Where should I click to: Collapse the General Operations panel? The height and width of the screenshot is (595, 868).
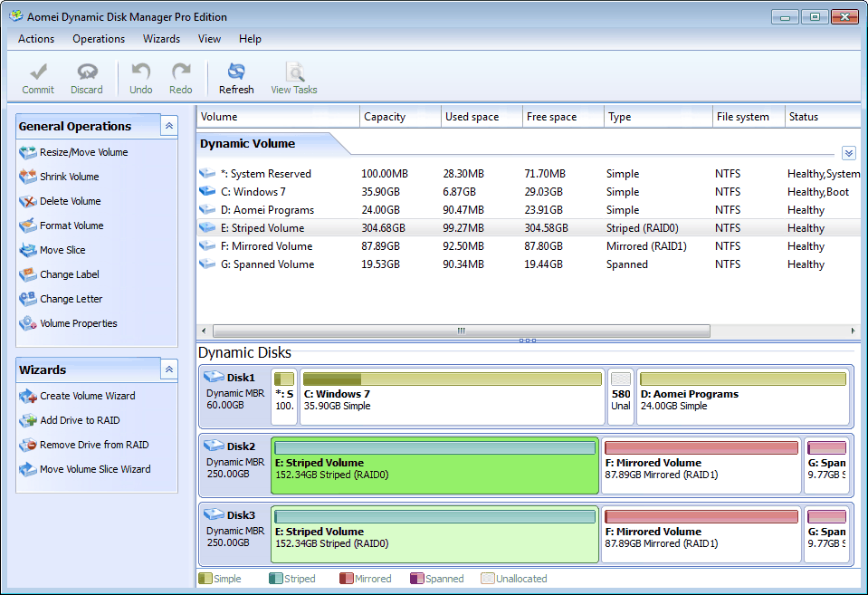(x=169, y=126)
